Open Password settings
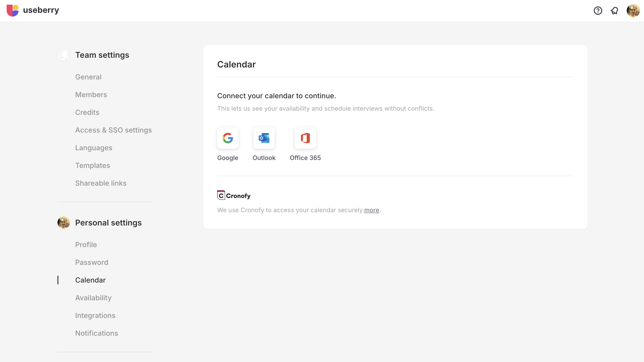The height and width of the screenshot is (362, 644). (92, 262)
